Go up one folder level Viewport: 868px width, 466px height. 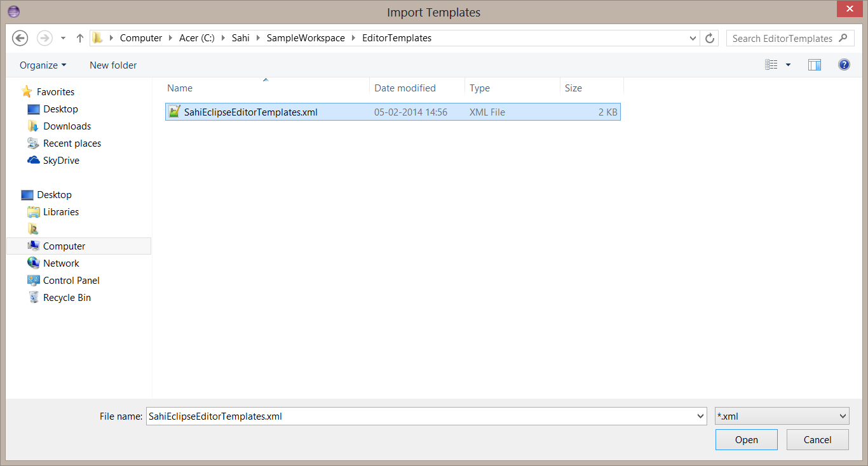pos(79,38)
